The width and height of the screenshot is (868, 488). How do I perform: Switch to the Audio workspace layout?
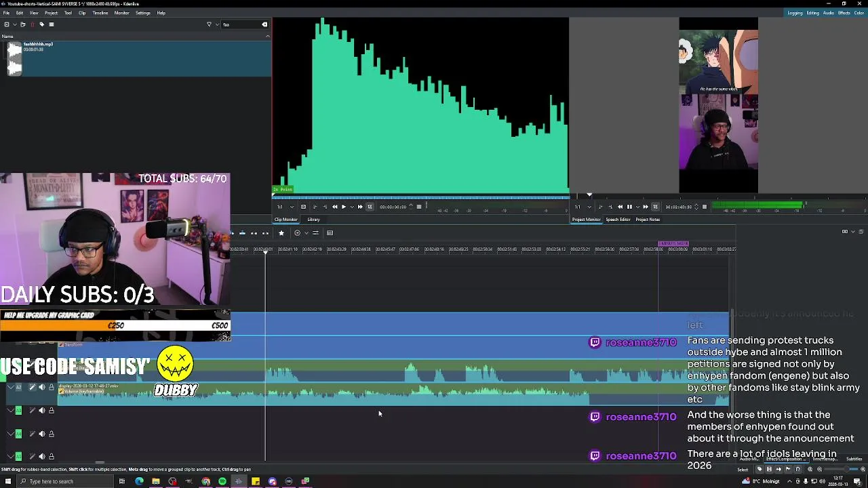pyautogui.click(x=829, y=13)
